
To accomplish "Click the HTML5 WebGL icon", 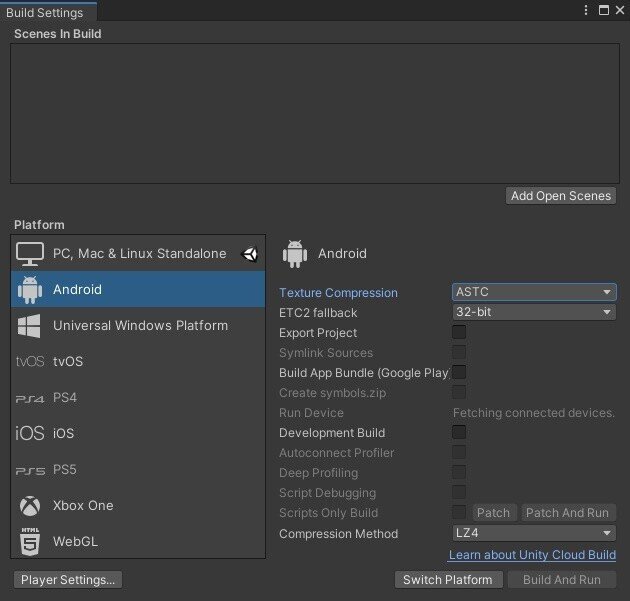I will coord(30,542).
